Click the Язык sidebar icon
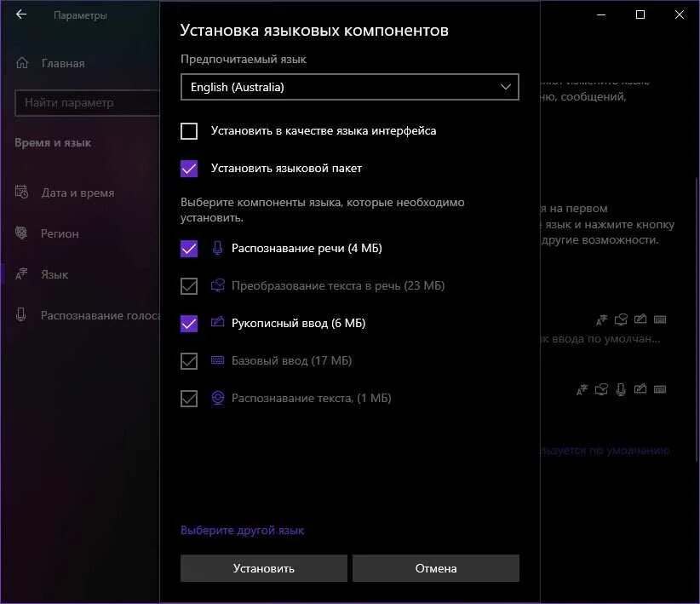Viewport: 700px width, 604px height. pos(21,273)
